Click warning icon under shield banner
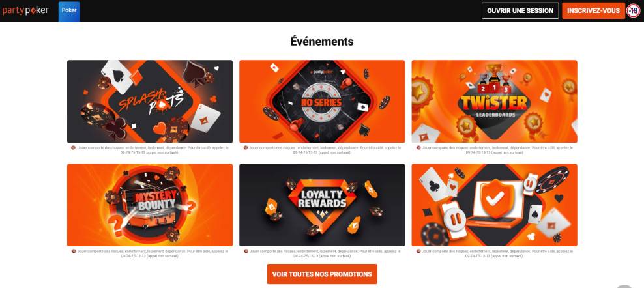The image size is (644, 288). click(x=418, y=251)
